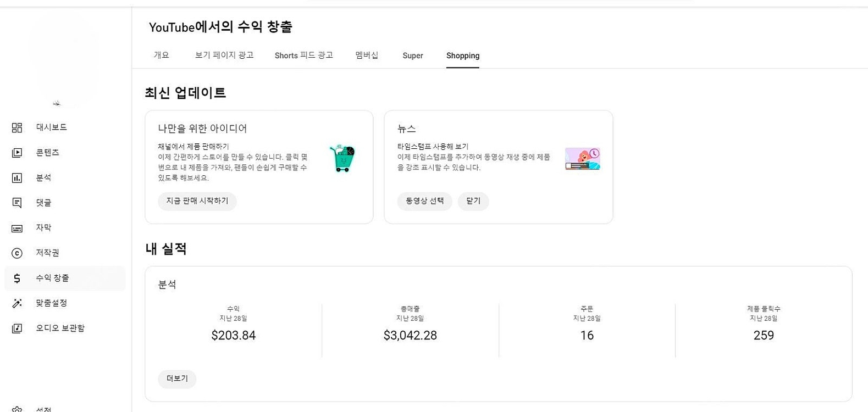
Task: Select the 저작권 (Copyright) icon
Action: 16,253
